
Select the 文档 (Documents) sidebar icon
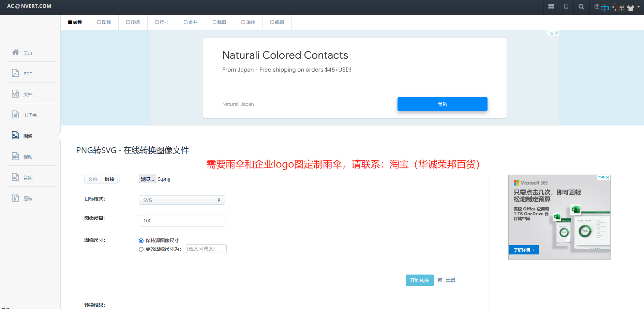click(27, 94)
